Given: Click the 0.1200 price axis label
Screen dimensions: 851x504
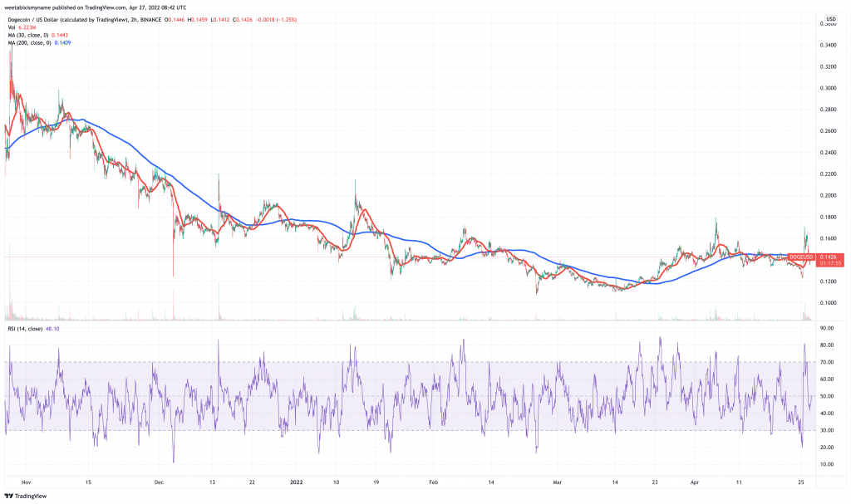Looking at the screenshot, I should (828, 281).
